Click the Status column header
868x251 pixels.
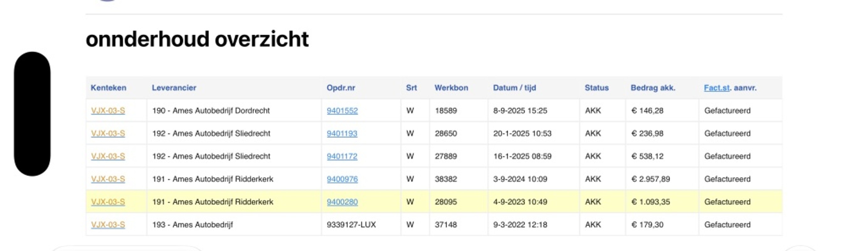click(597, 88)
